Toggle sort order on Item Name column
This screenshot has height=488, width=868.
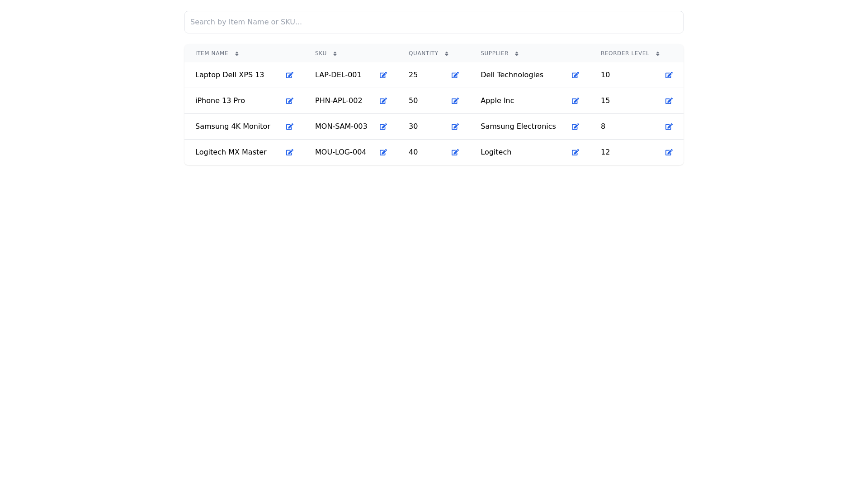click(x=237, y=53)
